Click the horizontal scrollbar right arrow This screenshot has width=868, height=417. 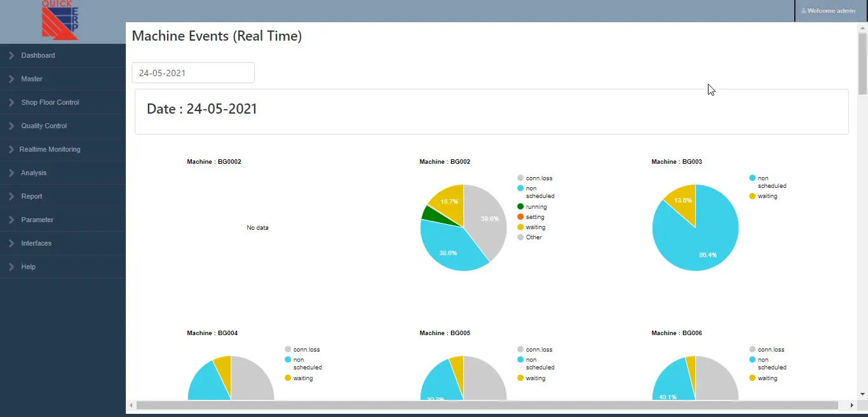[x=852, y=405]
